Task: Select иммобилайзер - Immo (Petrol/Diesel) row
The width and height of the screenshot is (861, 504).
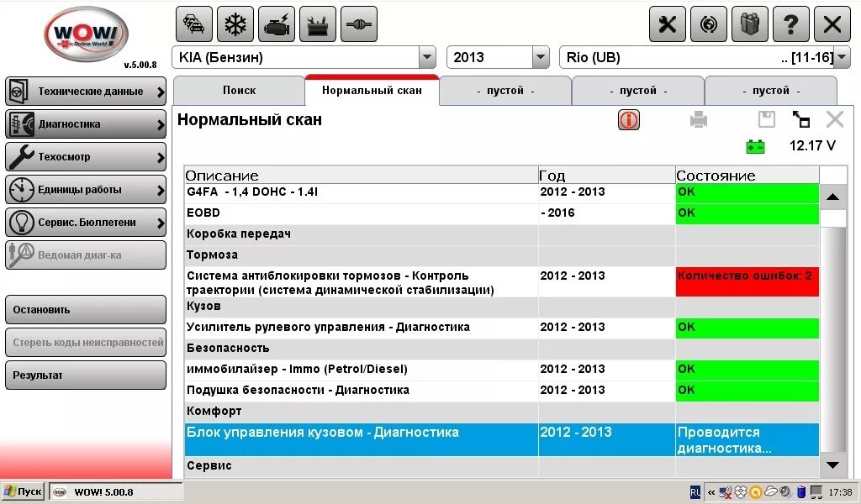Action: click(x=501, y=370)
